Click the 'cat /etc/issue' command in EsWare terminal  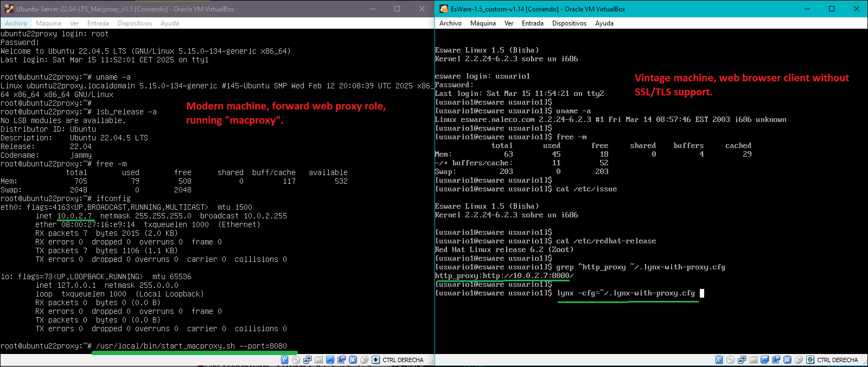tap(586, 189)
